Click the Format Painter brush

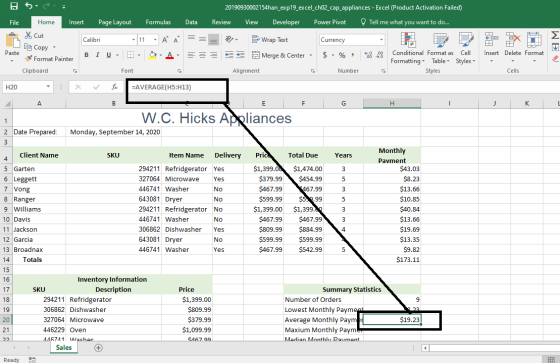tap(29, 58)
